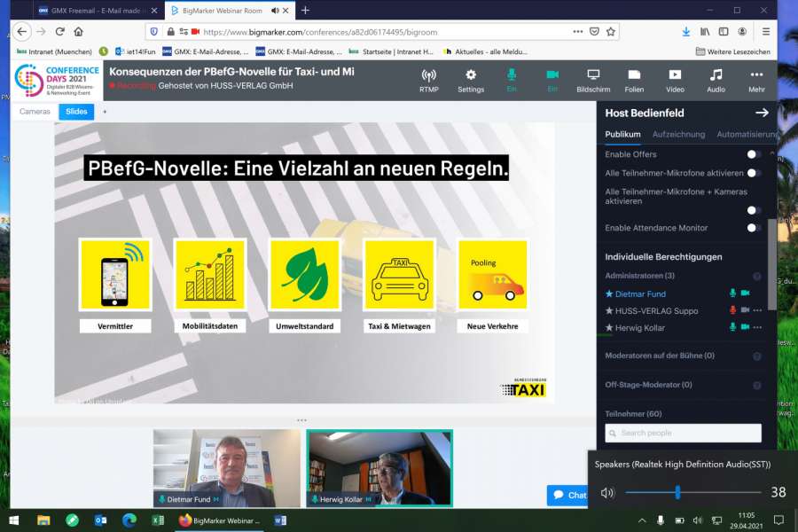Show hidden system tray icons
Screen dimensions: 798x532
click(642, 520)
